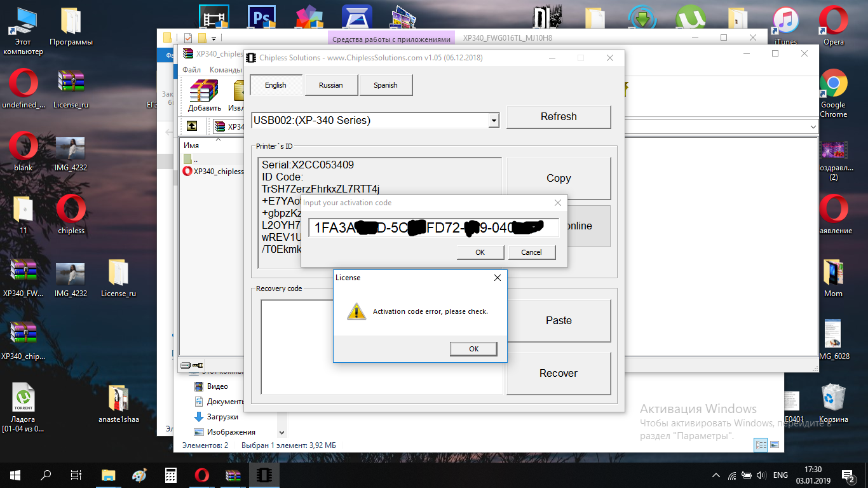Switch to the Russian language tab

click(x=330, y=85)
